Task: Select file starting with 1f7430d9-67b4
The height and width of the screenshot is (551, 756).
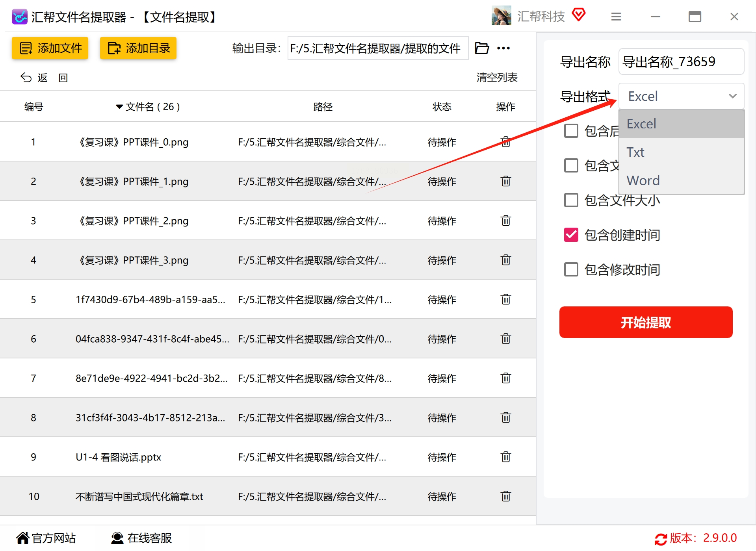Action: (150, 299)
